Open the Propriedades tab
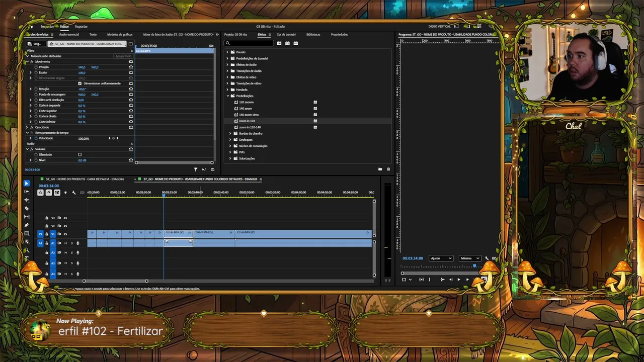 [339, 35]
